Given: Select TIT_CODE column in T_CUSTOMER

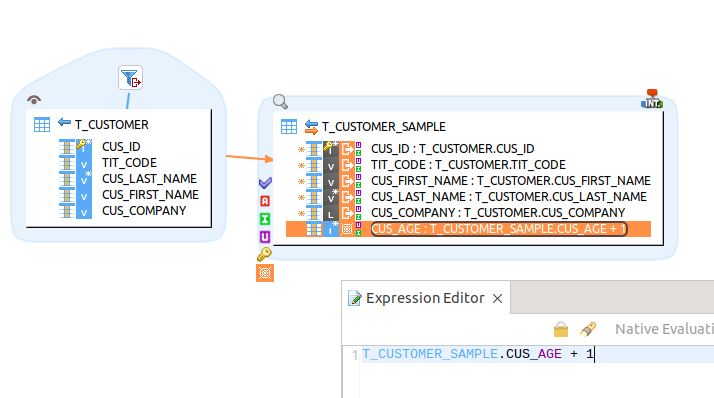Looking at the screenshot, I should [x=129, y=163].
